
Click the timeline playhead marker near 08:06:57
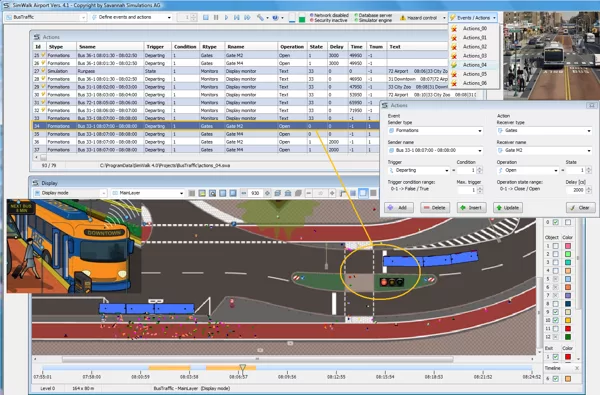point(243,368)
